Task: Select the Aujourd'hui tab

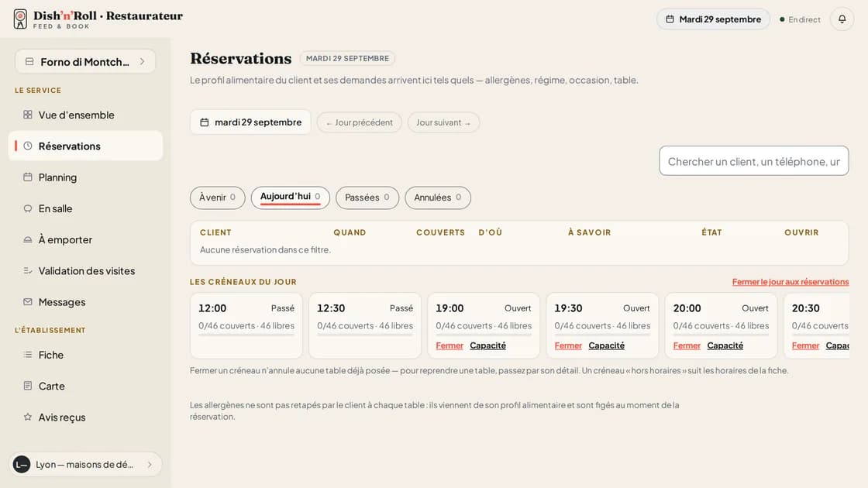Action: 290,198
